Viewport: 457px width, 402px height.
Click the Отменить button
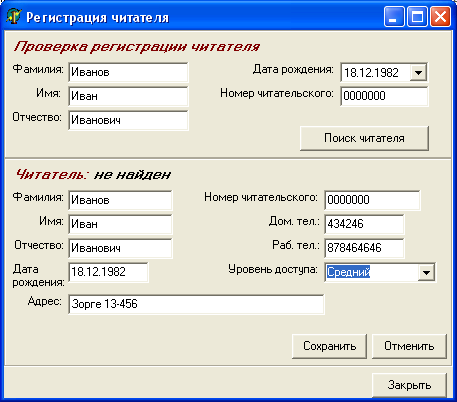tap(409, 346)
